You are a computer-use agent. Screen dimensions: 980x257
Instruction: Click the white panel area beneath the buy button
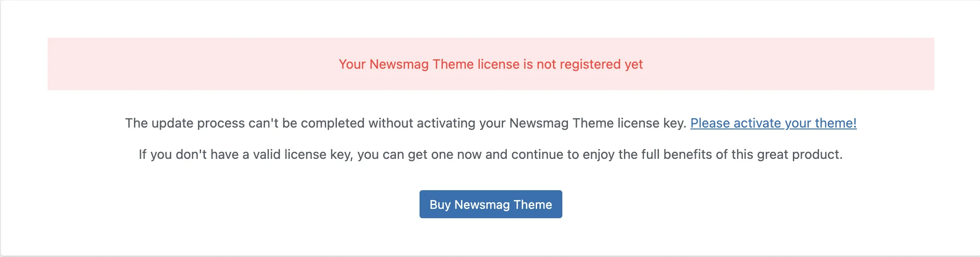[x=490, y=237]
